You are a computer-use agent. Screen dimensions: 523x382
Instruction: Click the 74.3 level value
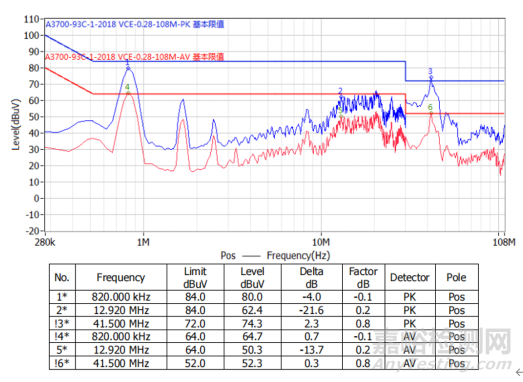tap(252, 324)
